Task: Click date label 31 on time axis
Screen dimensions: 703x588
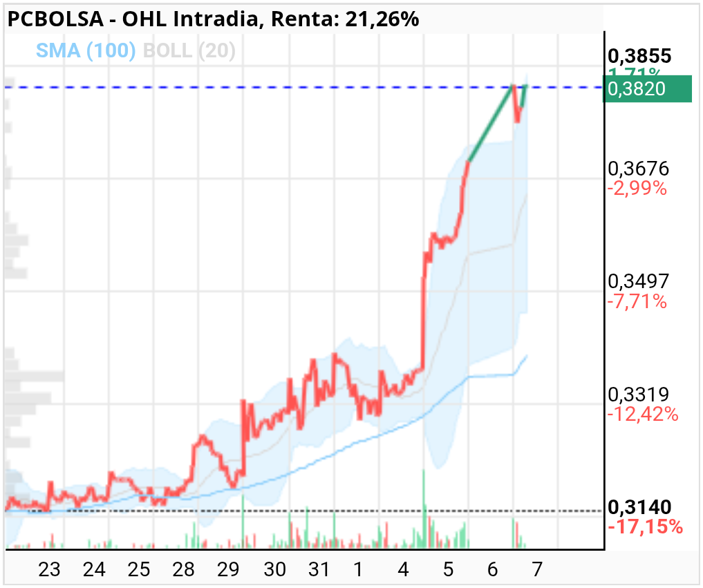Action: point(319,569)
